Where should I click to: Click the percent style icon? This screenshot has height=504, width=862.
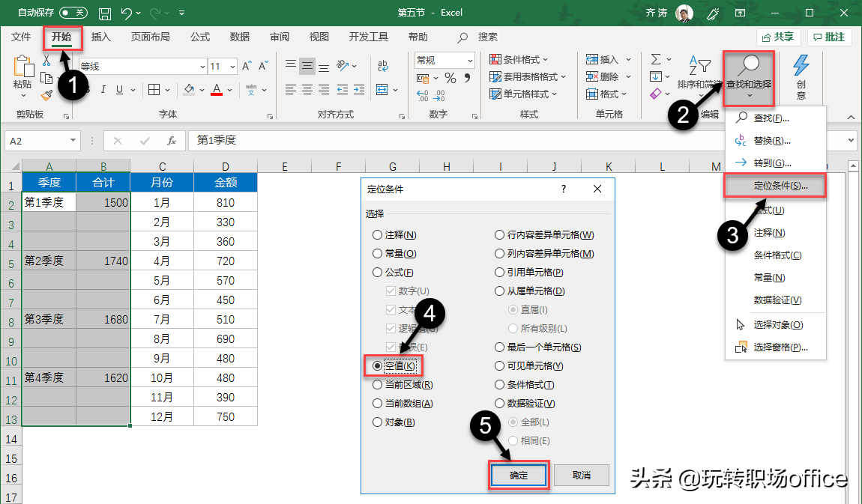pos(450,79)
